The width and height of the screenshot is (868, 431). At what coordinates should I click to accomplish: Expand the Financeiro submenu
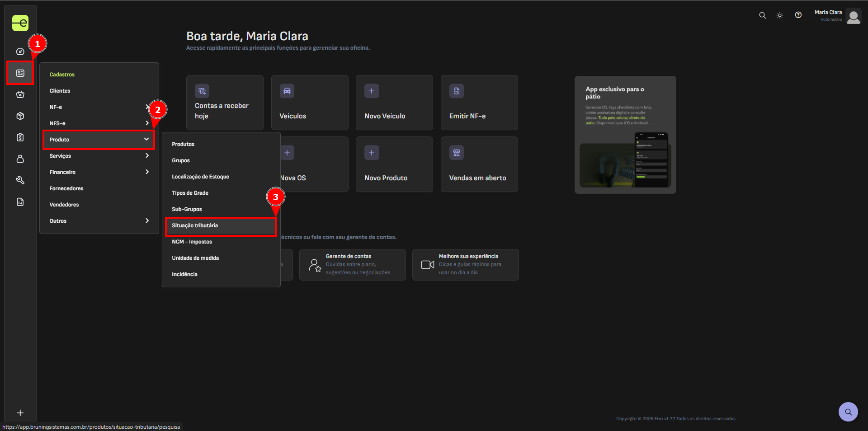99,172
